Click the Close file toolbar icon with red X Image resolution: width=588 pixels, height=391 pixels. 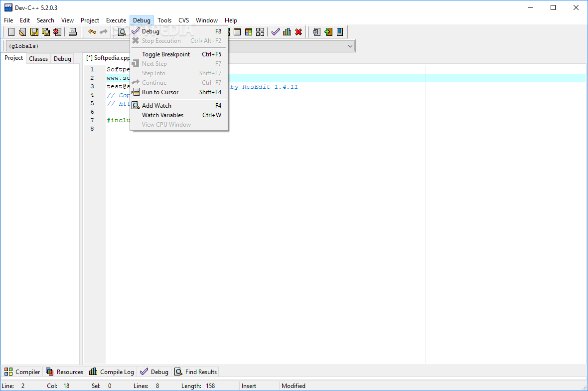57,32
